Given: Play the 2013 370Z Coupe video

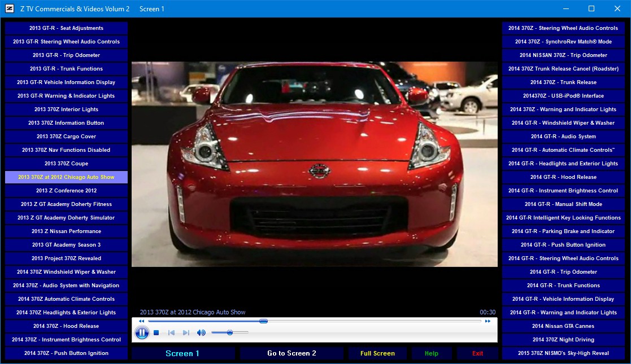Looking at the screenshot, I should 67,163.
